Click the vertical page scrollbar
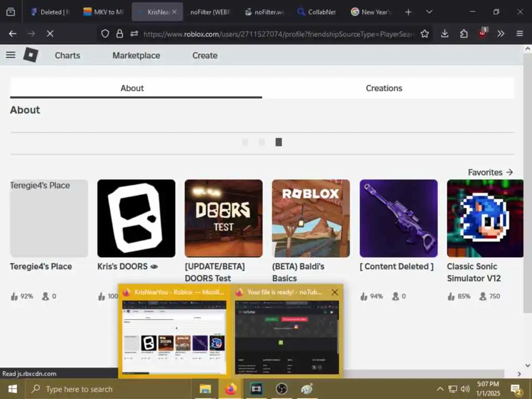This screenshot has width=532, height=399. click(527, 183)
